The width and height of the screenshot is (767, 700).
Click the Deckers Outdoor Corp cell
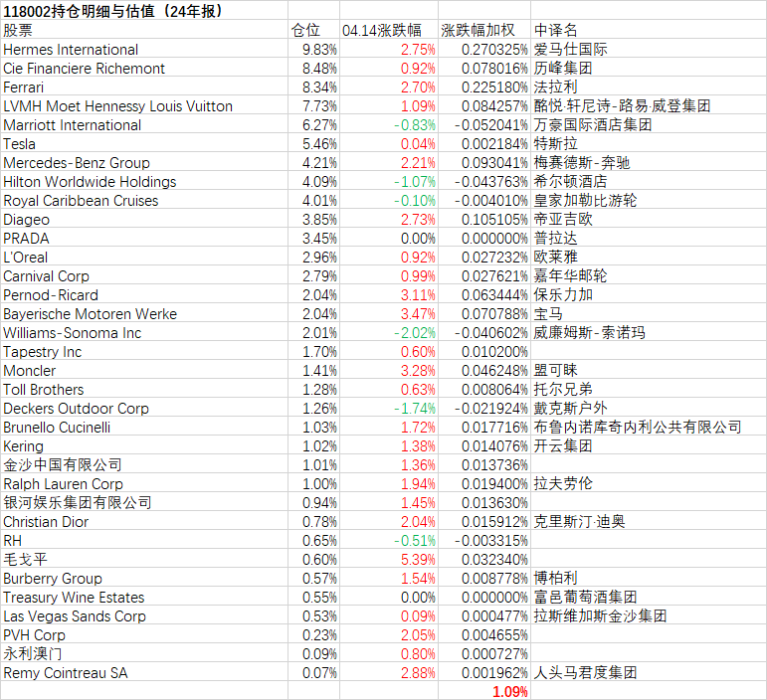coord(144,409)
